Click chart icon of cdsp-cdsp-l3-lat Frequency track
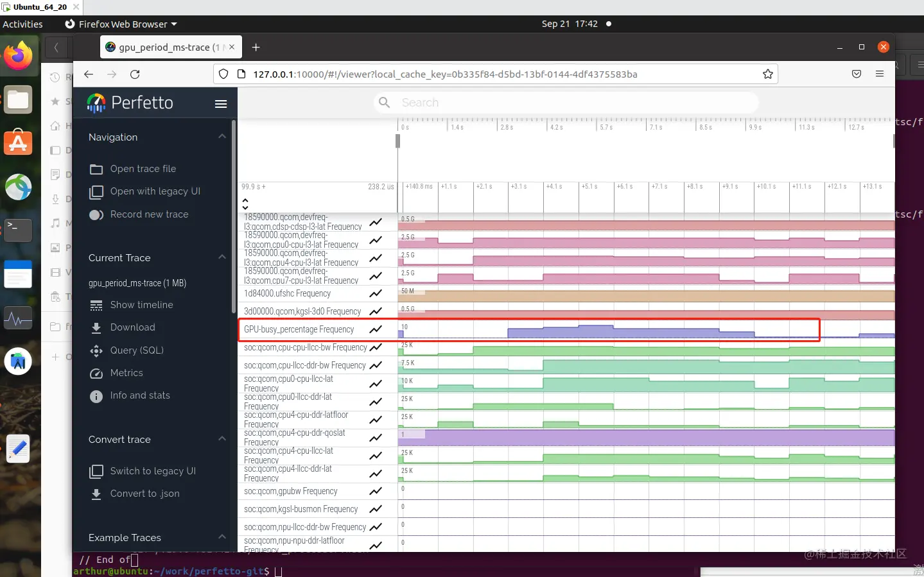The width and height of the screenshot is (924, 577). (x=376, y=222)
